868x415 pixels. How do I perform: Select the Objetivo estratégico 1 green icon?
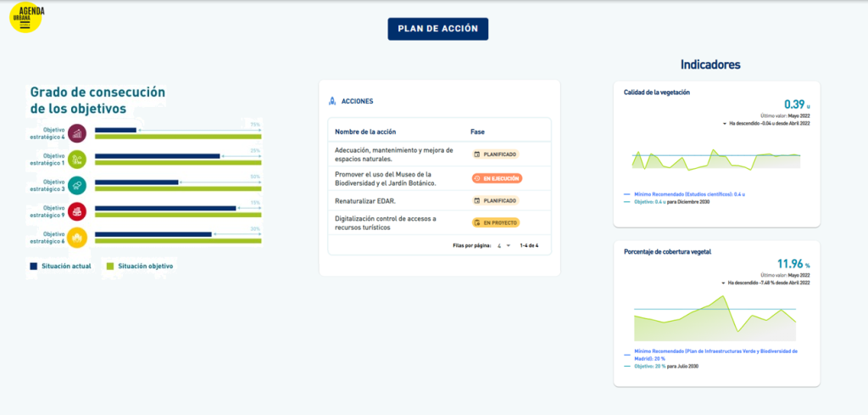click(77, 159)
